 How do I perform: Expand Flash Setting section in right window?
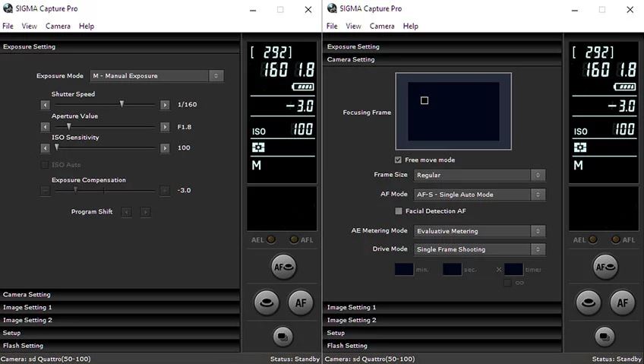[x=443, y=346]
